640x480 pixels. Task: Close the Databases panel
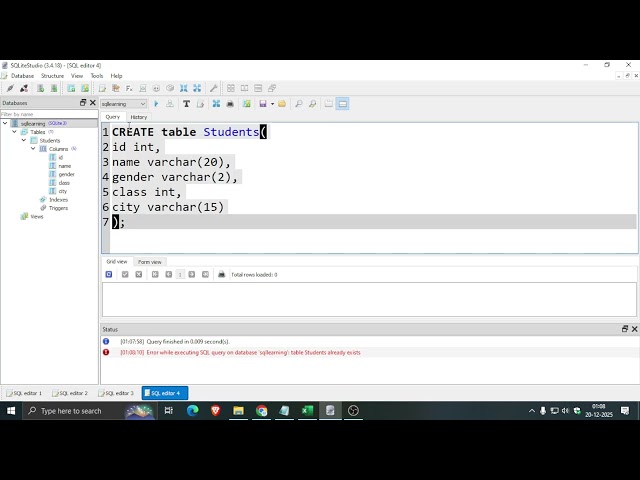click(93, 102)
